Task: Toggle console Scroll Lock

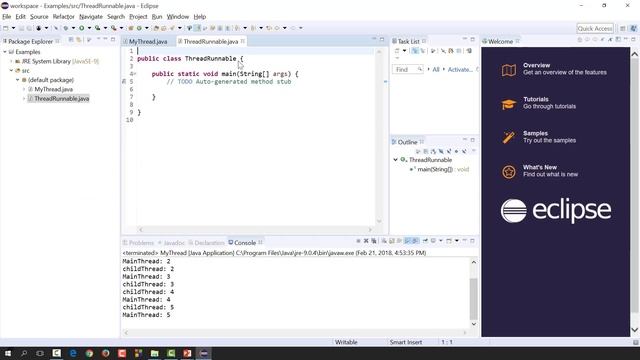Action: point(392,241)
